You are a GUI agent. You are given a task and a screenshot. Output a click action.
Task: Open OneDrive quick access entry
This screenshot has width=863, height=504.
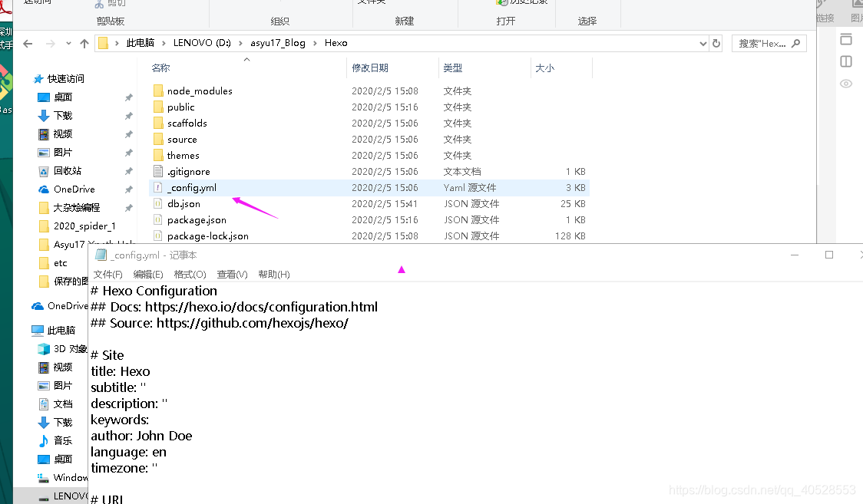(74, 189)
